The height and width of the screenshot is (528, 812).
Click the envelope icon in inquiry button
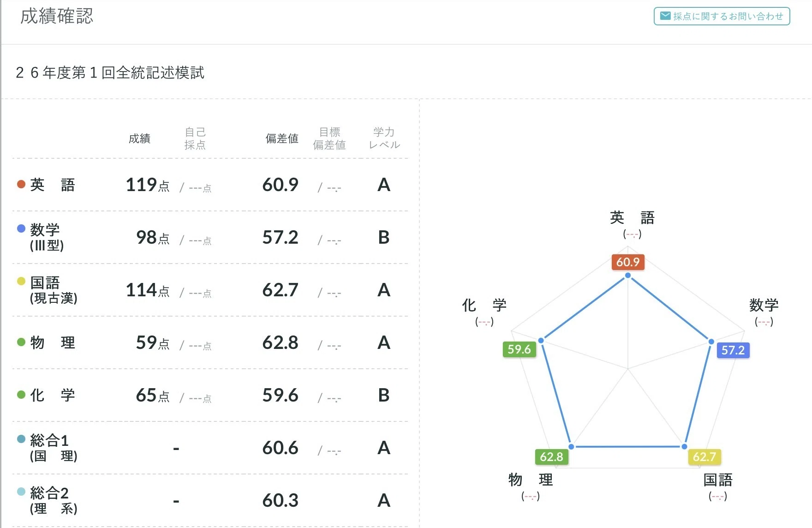[665, 16]
